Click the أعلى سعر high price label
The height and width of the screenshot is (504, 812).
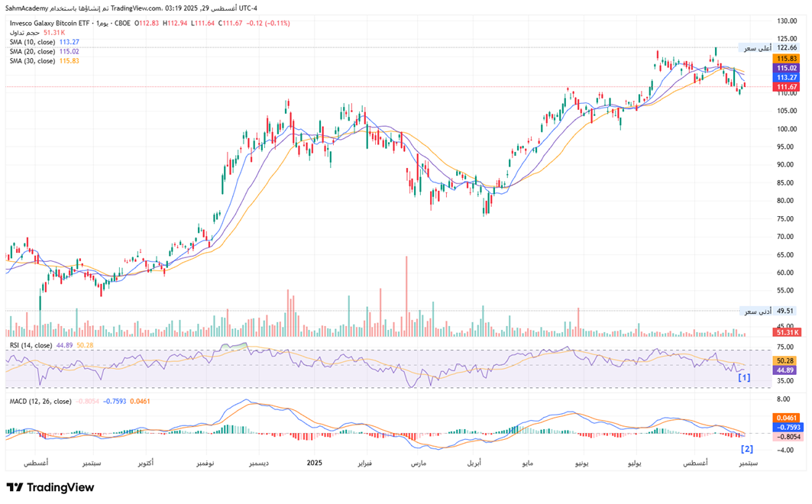(755, 47)
